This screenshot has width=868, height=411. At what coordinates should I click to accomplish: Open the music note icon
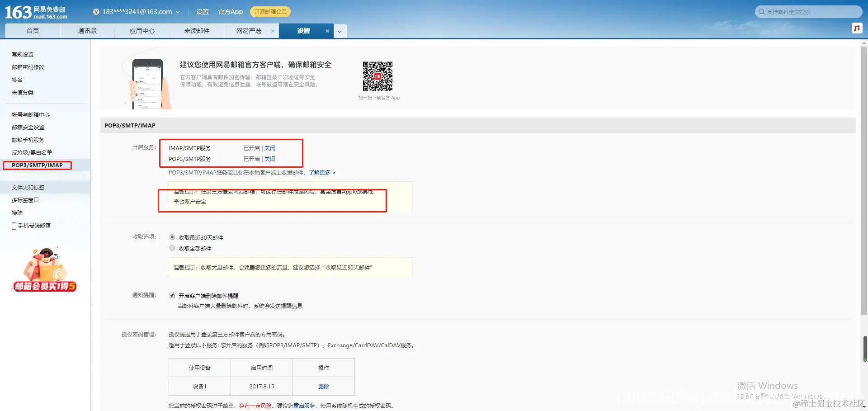click(857, 28)
